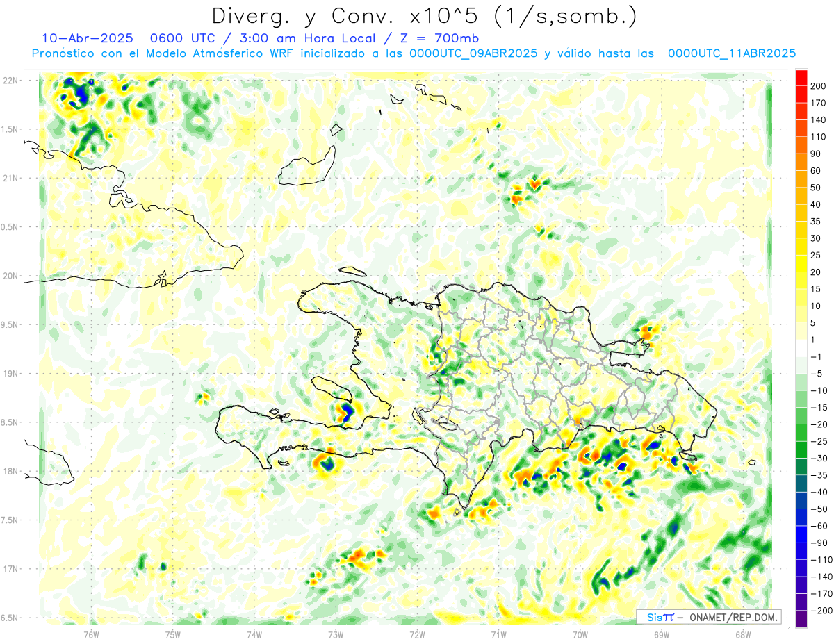Click the "22N" latitude axis label
834x644 pixels.
pos(10,81)
